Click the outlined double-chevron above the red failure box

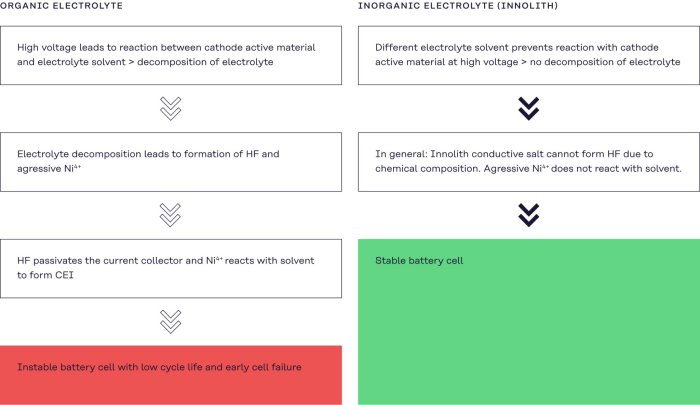(x=171, y=320)
